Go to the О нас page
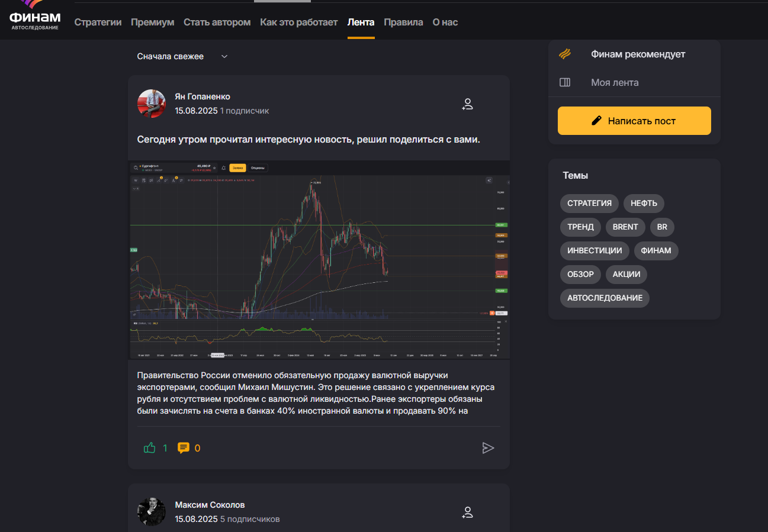The image size is (768, 532). [x=445, y=22]
